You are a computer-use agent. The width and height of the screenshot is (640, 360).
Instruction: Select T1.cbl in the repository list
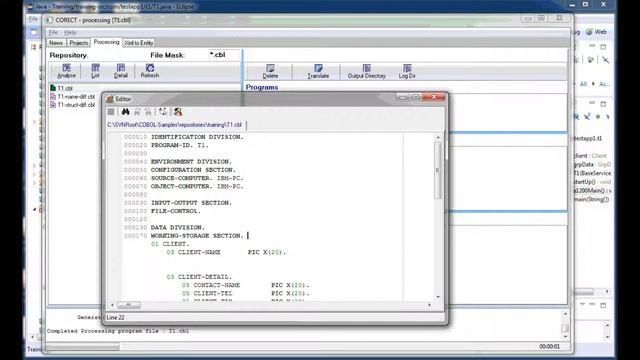point(61,88)
